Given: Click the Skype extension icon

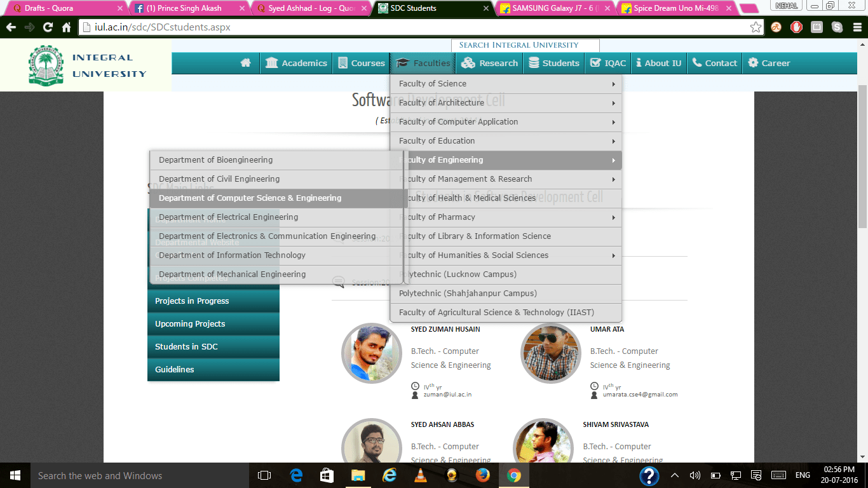Looking at the screenshot, I should (837, 27).
